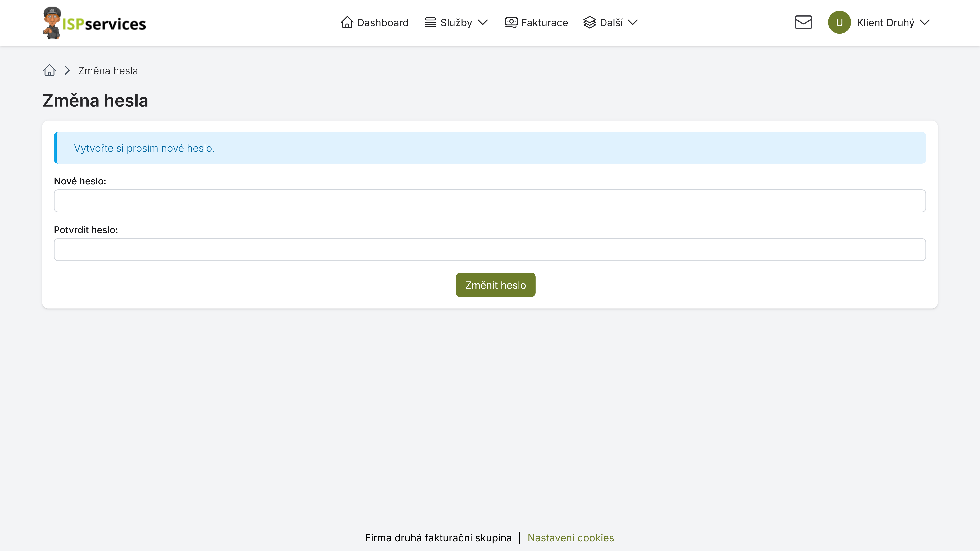Image resolution: width=980 pixels, height=551 pixels.
Task: Focus the Nové heslo input field
Action: tap(490, 201)
